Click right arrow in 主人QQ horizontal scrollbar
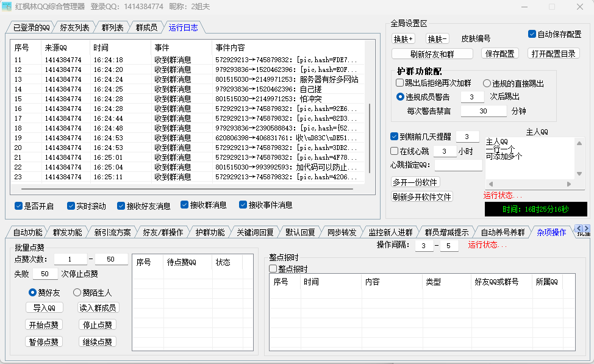 569,184
